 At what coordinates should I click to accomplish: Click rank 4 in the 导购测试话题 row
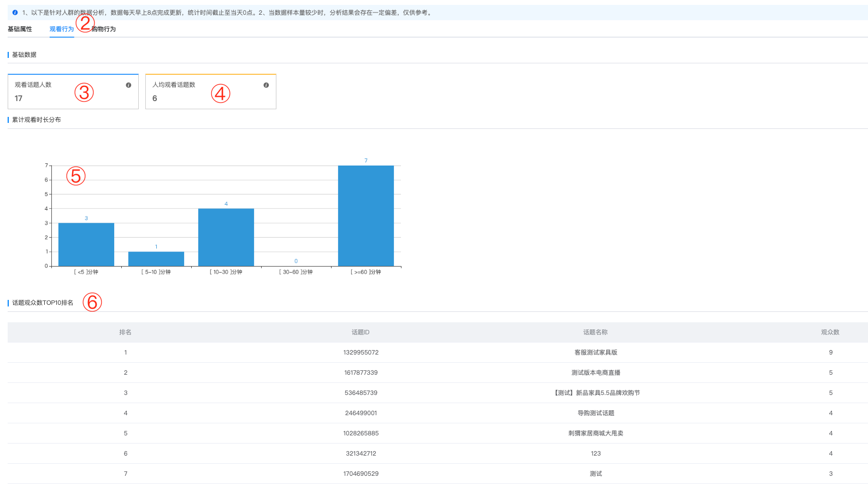pos(126,413)
